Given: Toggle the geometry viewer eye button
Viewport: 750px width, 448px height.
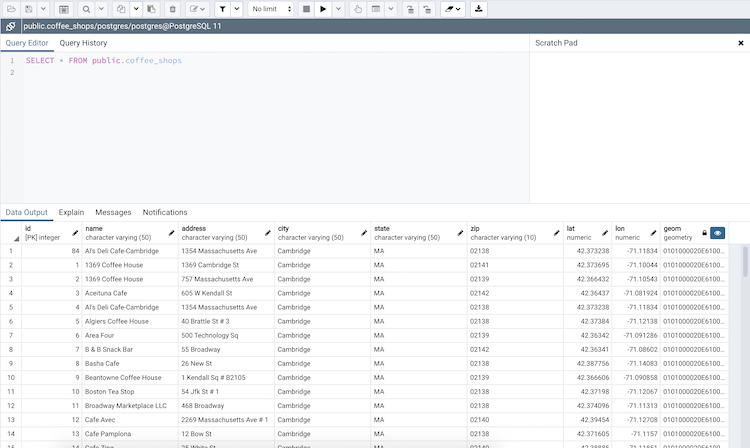Looking at the screenshot, I should click(718, 232).
